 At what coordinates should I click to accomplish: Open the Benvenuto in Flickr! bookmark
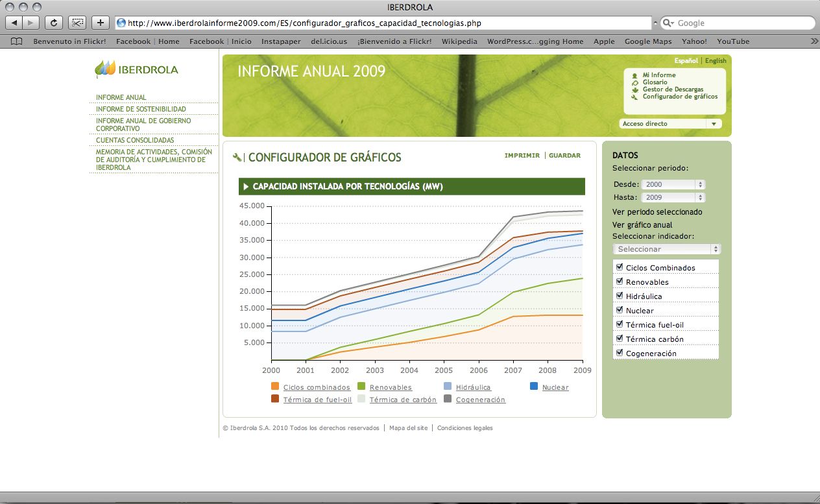pyautogui.click(x=70, y=42)
